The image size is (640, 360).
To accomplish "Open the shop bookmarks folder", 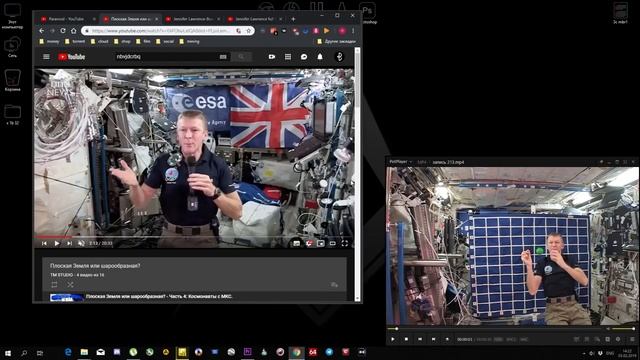I will pyautogui.click(x=122, y=41).
